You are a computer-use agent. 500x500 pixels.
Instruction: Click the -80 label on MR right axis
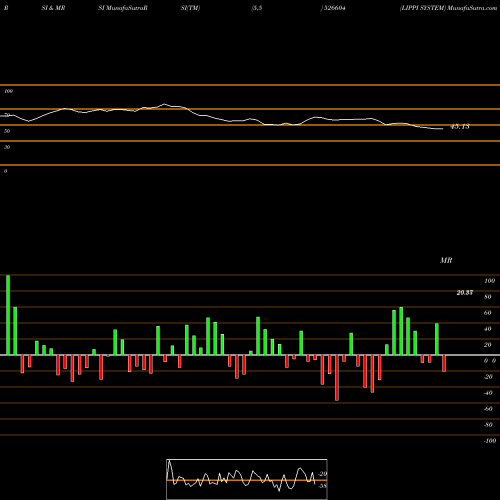488,425
